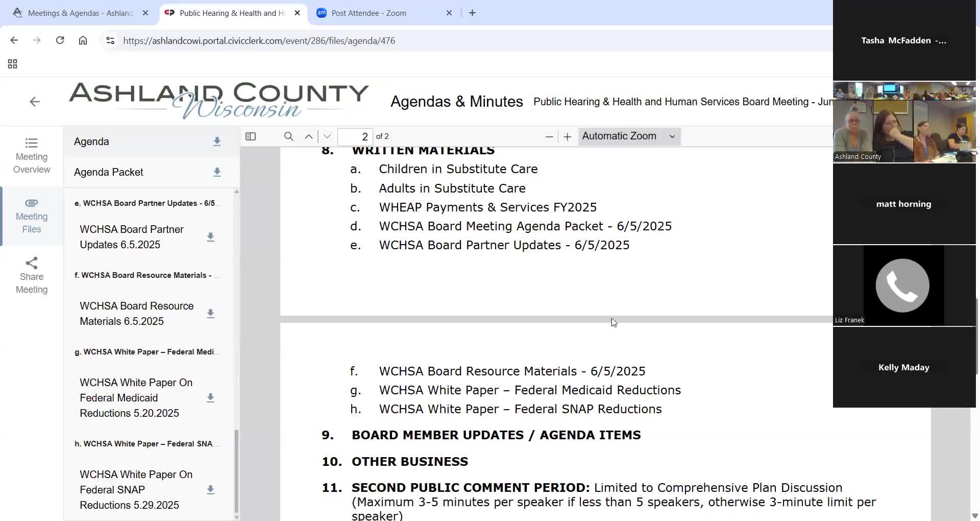This screenshot has height=521, width=980.
Task: Open the Ashland County Wisconsin logo
Action: 219,101
